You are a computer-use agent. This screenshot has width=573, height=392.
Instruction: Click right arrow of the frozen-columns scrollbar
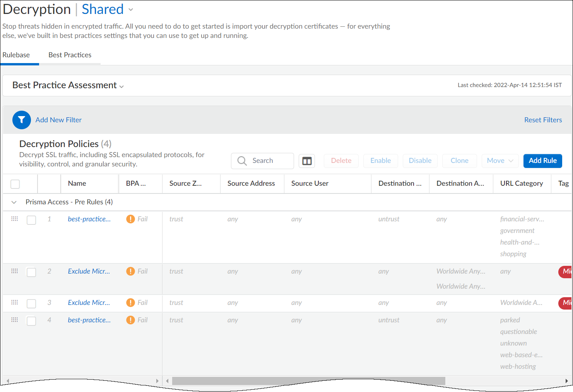[157, 381]
